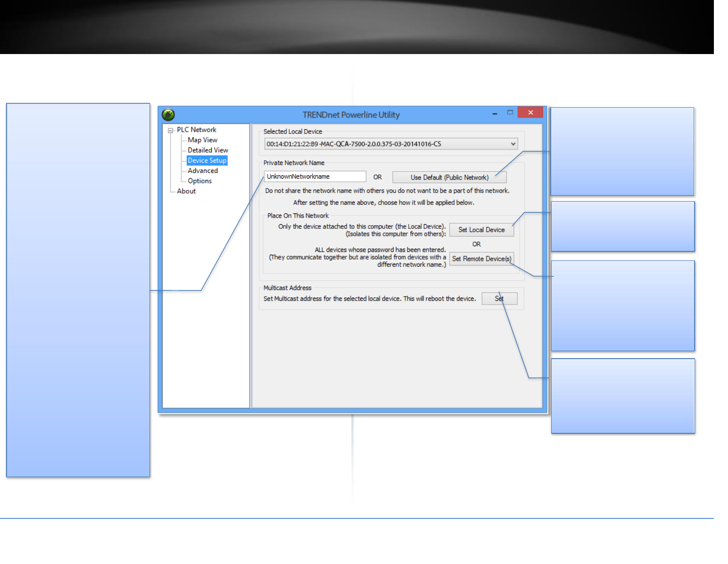Click Set button for Multicast Address
Screen dimensions: 728x564
[x=499, y=298]
